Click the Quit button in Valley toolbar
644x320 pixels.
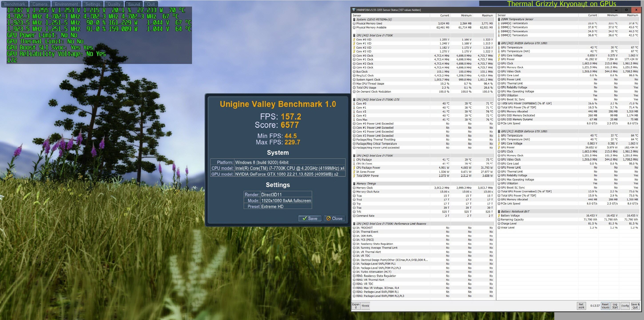(151, 4)
